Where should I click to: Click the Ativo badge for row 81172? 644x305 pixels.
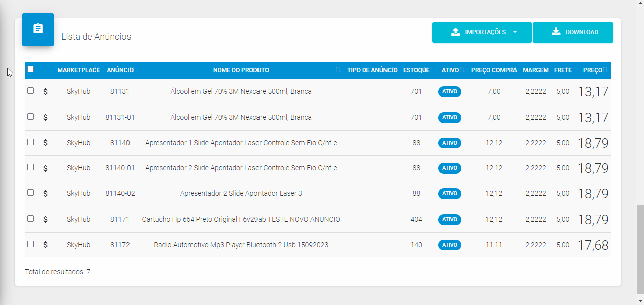point(450,245)
